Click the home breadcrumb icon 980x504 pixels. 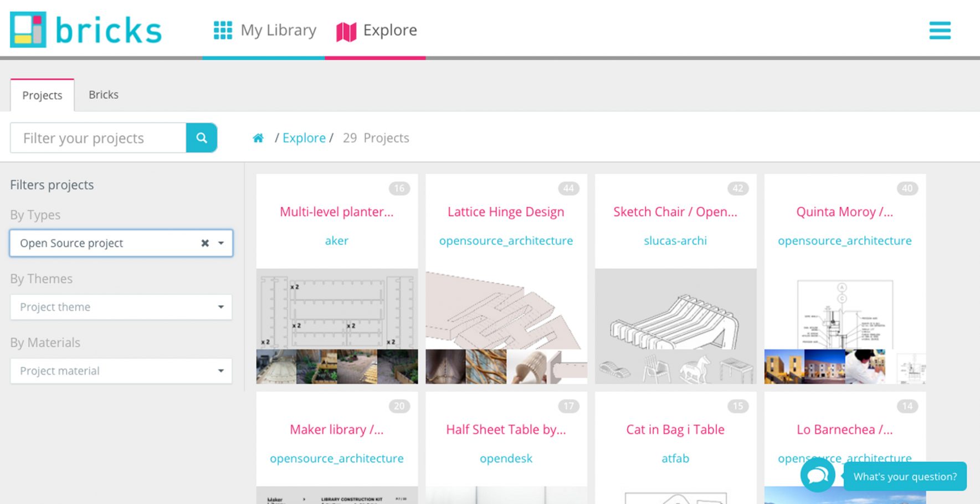coord(258,138)
